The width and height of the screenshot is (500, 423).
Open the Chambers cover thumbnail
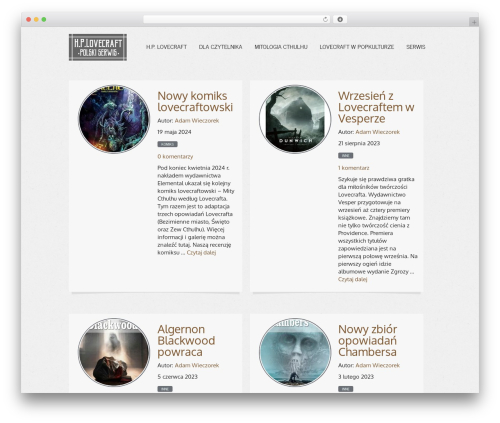point(295,352)
